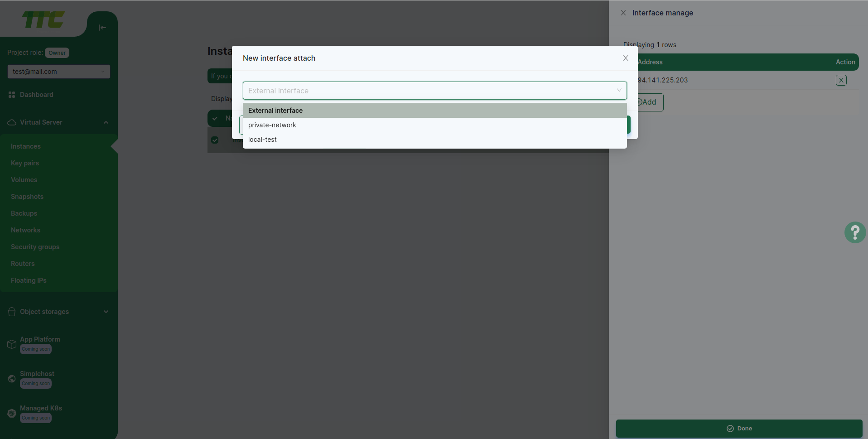
Task: Close the Interface manage panel
Action: pos(623,13)
